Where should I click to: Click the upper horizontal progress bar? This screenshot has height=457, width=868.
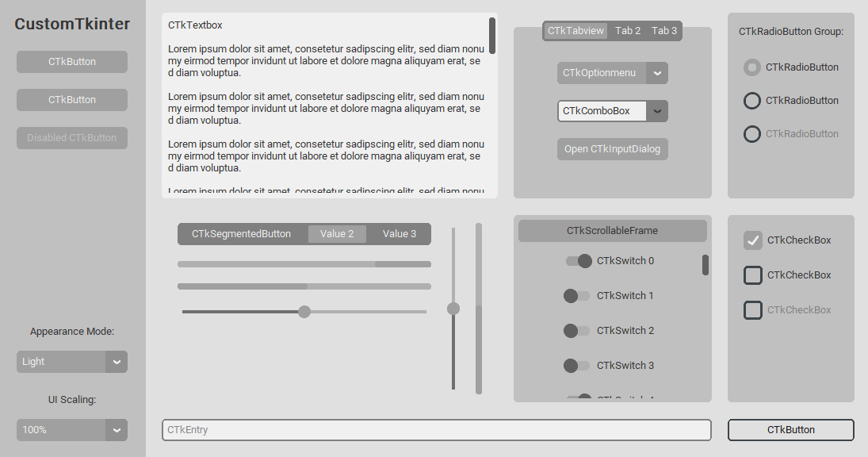(x=304, y=264)
